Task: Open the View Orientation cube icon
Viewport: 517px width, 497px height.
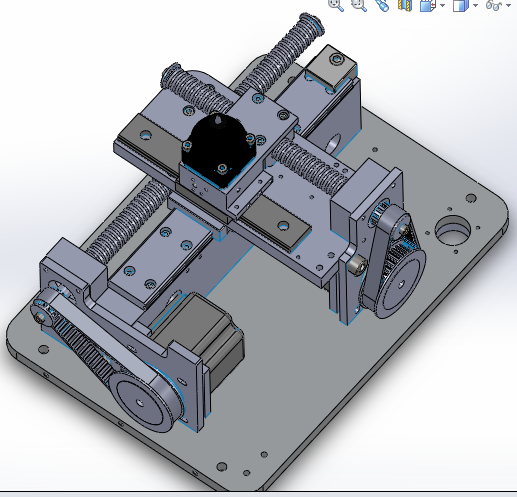Action: pos(428,5)
